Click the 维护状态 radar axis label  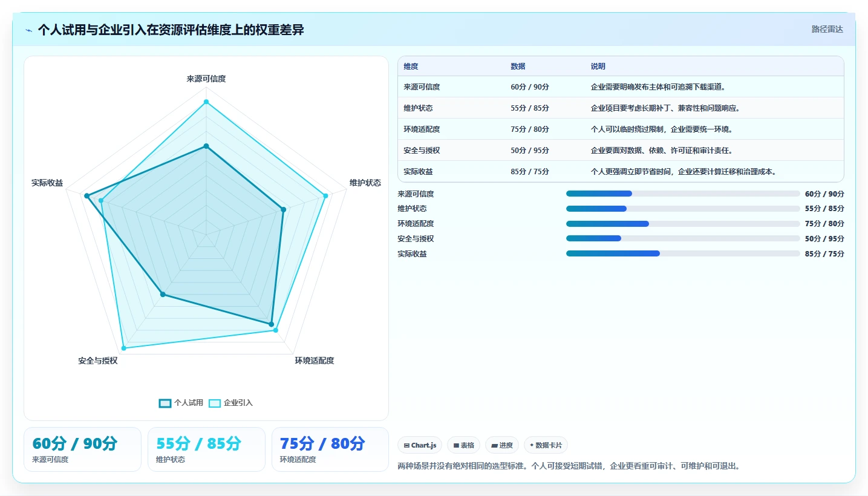pos(365,183)
